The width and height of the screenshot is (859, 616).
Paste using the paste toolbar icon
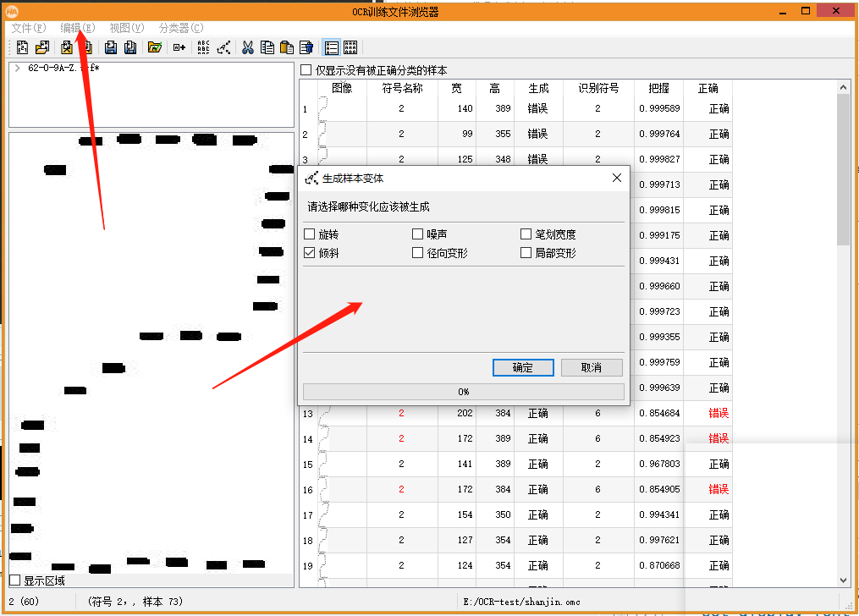(x=287, y=47)
